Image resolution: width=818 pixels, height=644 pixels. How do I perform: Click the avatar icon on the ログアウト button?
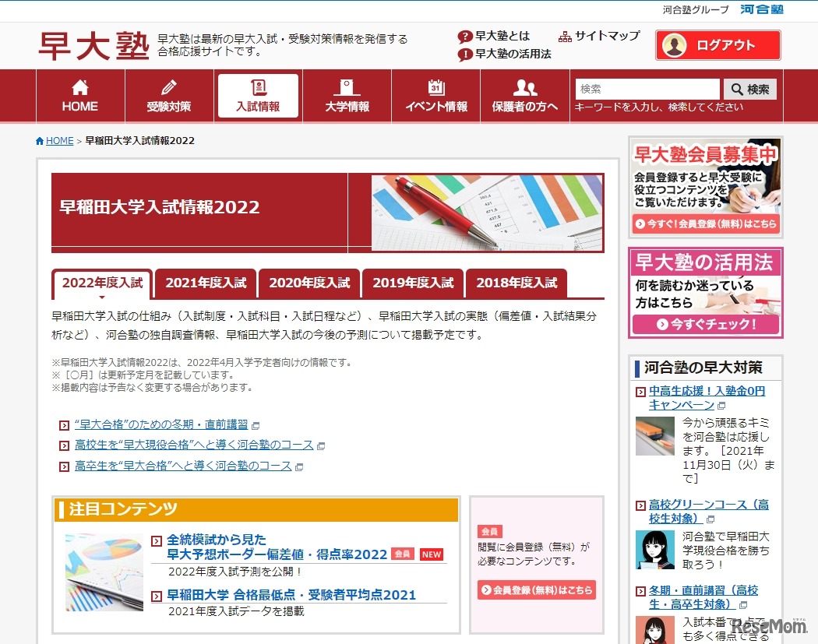coord(675,44)
